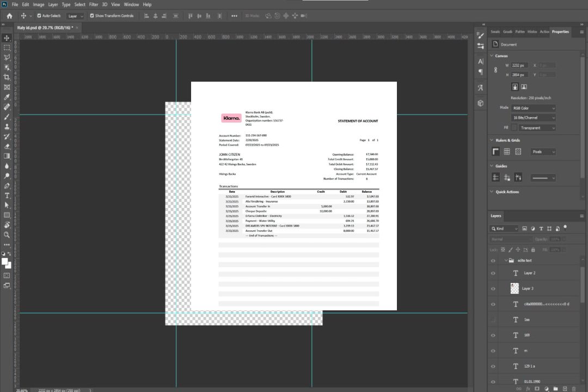Hide Layer 2 using its eye icon
Viewport: 588px width, 392px height.
point(493,273)
